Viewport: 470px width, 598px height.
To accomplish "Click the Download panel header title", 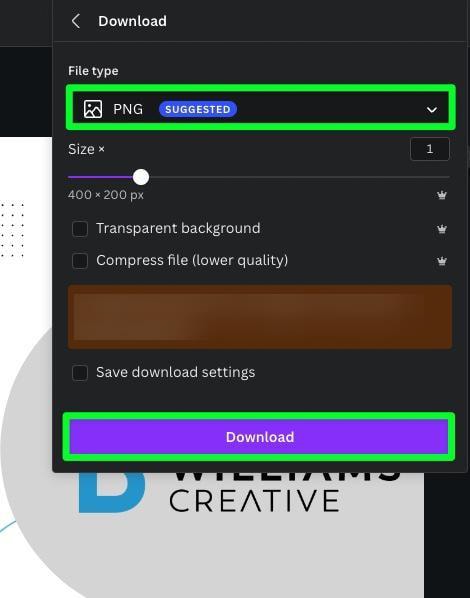I will pos(132,21).
